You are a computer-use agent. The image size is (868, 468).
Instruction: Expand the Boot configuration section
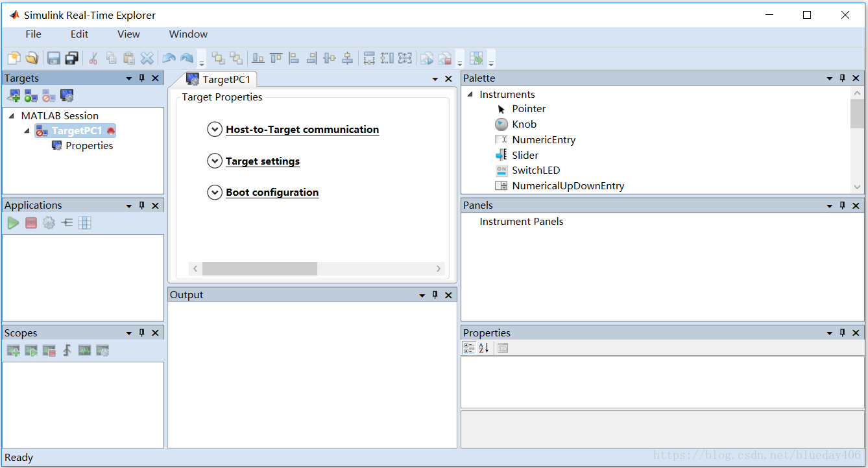(x=215, y=193)
